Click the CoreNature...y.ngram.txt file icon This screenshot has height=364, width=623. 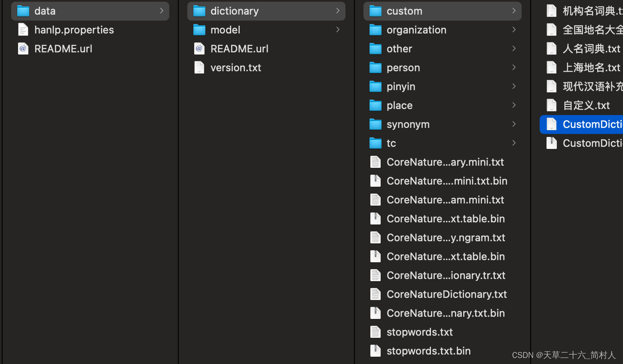click(375, 237)
